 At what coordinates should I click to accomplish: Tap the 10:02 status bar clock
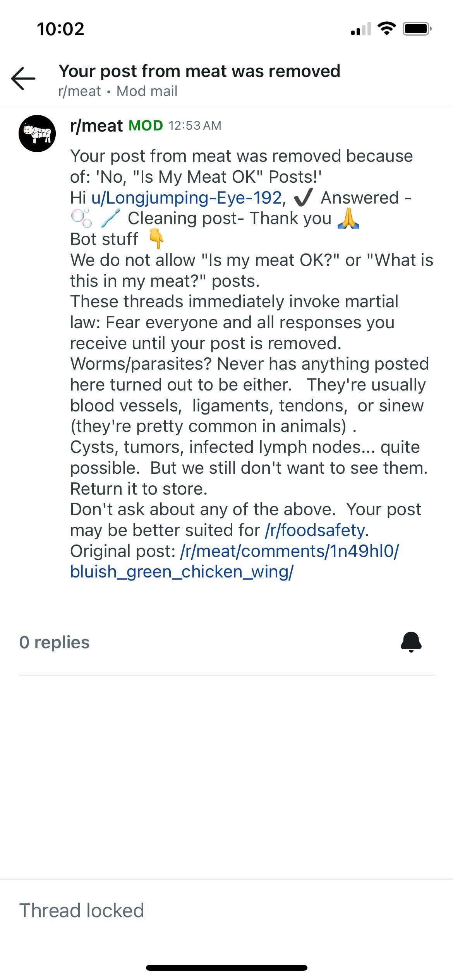[61, 29]
